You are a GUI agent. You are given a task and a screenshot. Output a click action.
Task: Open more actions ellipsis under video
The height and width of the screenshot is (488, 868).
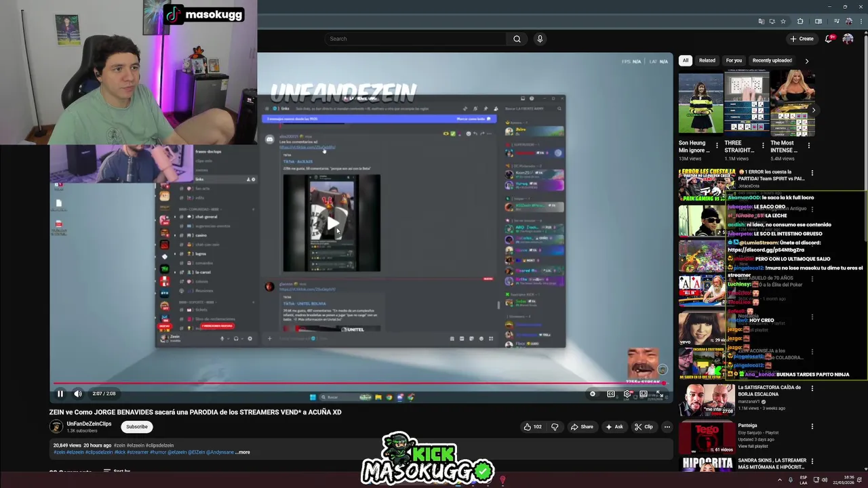click(667, 427)
